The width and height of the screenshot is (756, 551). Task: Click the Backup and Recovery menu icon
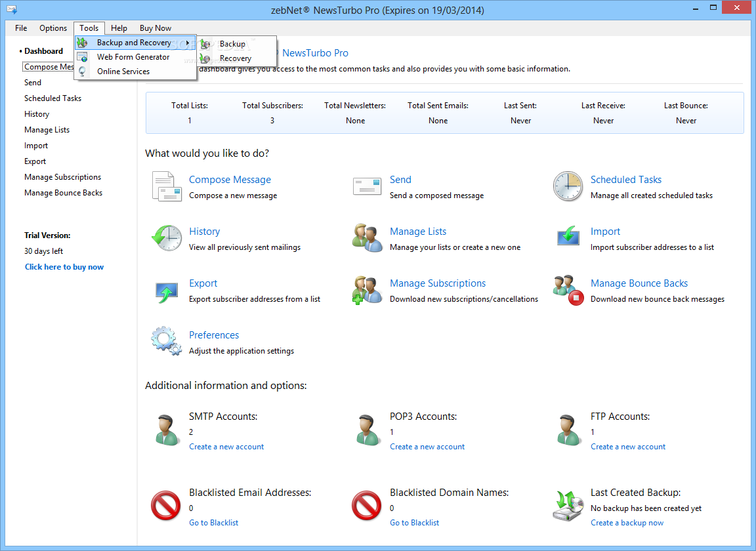[83, 43]
